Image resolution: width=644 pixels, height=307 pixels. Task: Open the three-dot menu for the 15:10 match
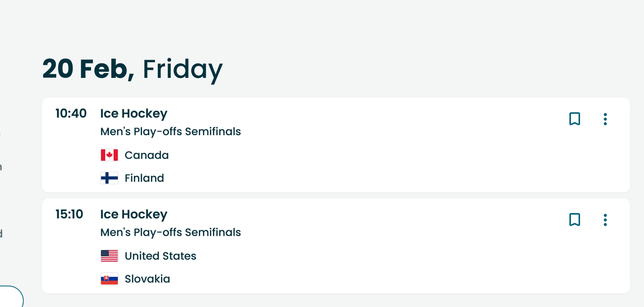[x=605, y=220]
